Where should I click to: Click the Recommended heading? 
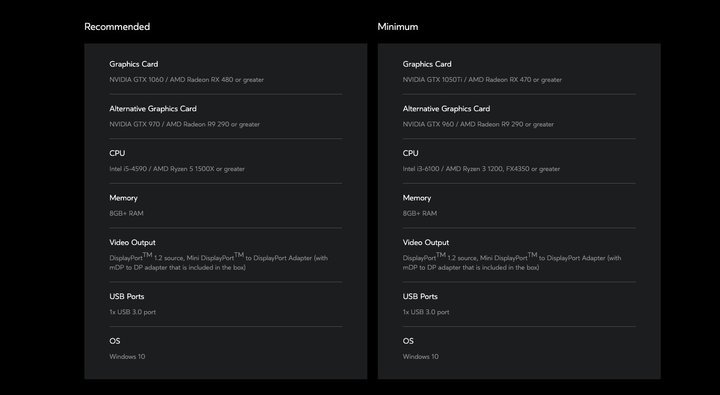[117, 27]
